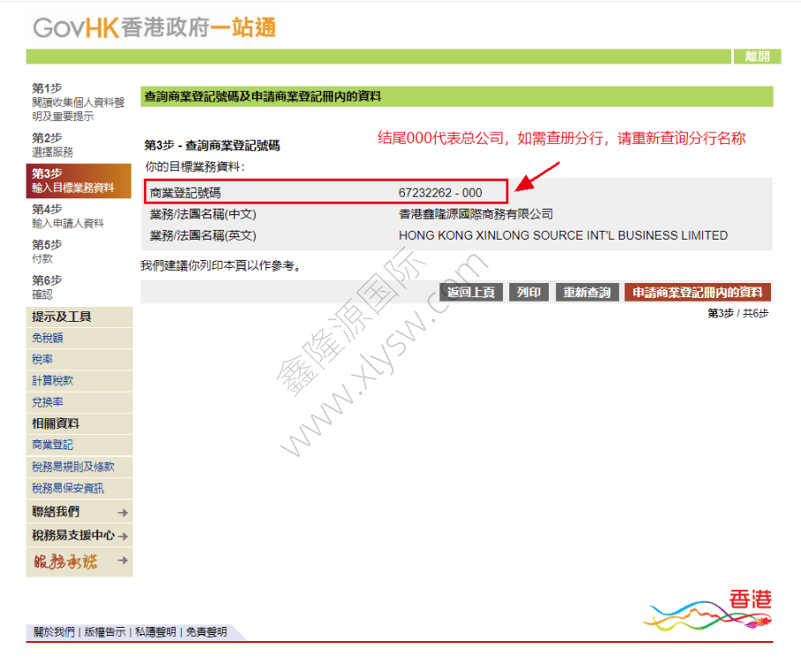Click 申請商業登記冊內的資料 button
This screenshot has width=801, height=672.
pos(697,292)
